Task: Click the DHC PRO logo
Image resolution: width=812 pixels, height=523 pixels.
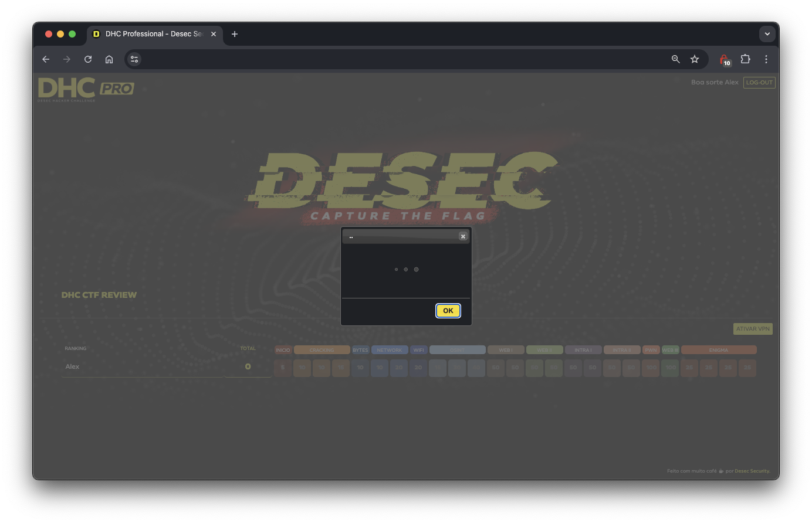Action: pyautogui.click(x=86, y=89)
